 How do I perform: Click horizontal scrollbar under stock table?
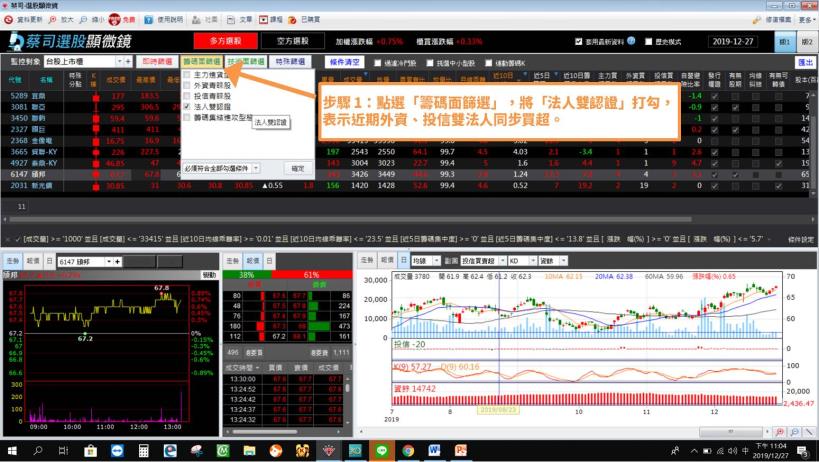[348, 220]
